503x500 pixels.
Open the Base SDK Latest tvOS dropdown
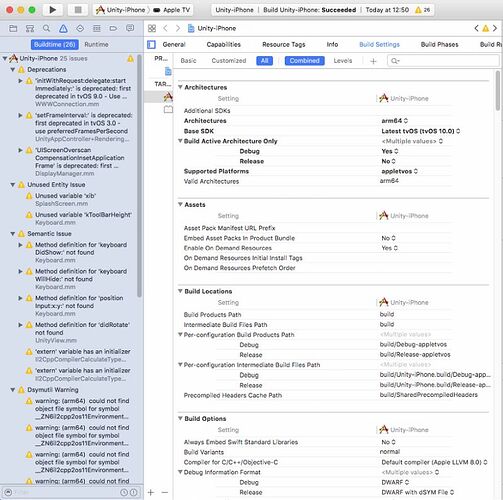point(421,131)
